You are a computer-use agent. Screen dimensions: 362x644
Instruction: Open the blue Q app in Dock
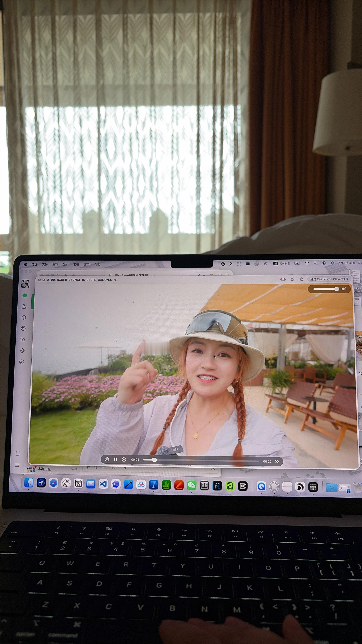click(x=261, y=487)
